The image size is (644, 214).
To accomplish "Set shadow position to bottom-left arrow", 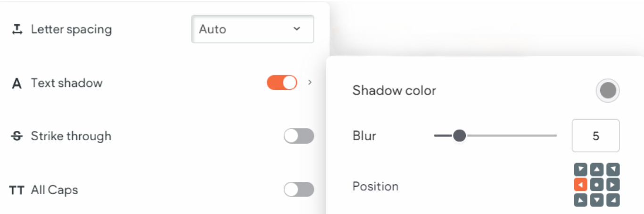I will (581, 200).
